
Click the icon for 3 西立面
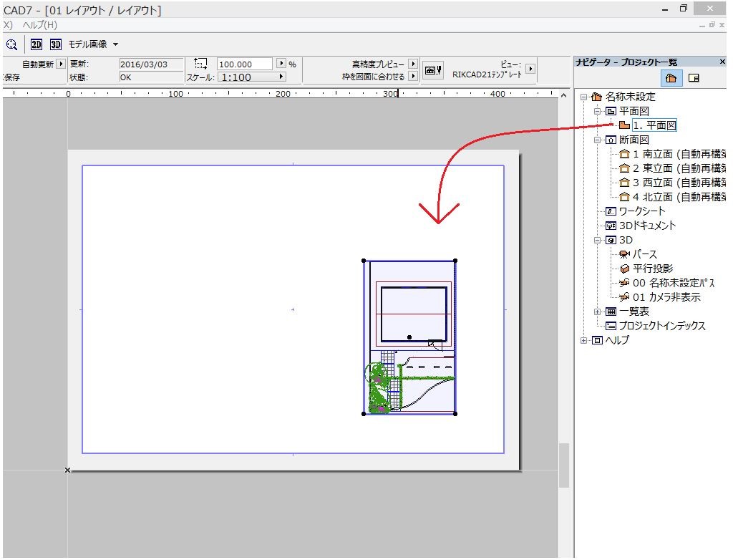(x=624, y=183)
